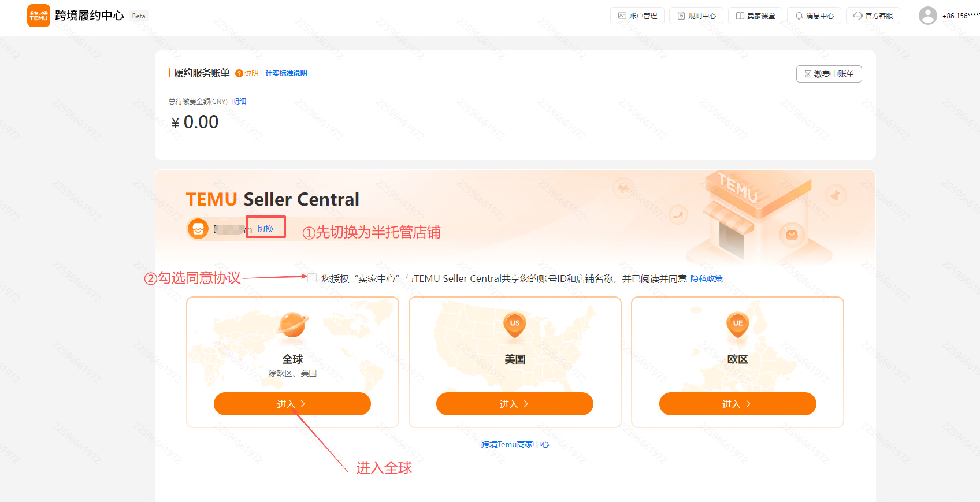Click 缴费中账单 button
The width and height of the screenshot is (980, 502).
tap(829, 74)
